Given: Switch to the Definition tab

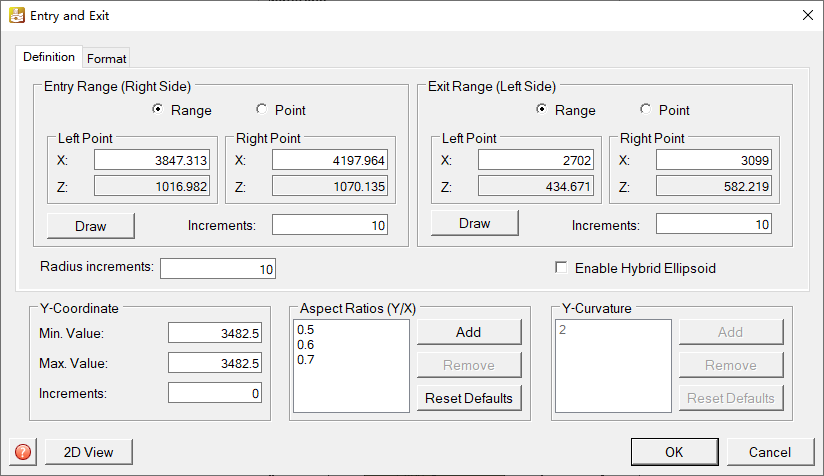Looking at the screenshot, I should (x=49, y=57).
